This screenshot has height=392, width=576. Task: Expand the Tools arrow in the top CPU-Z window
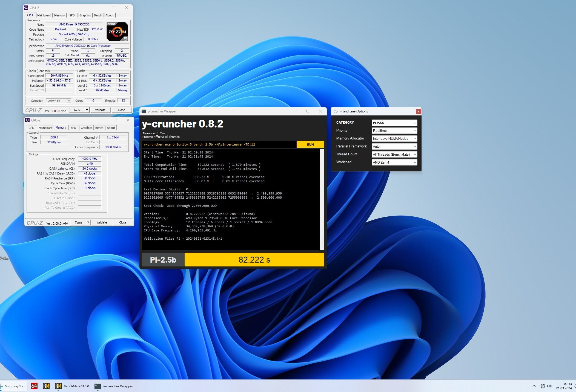coord(87,110)
